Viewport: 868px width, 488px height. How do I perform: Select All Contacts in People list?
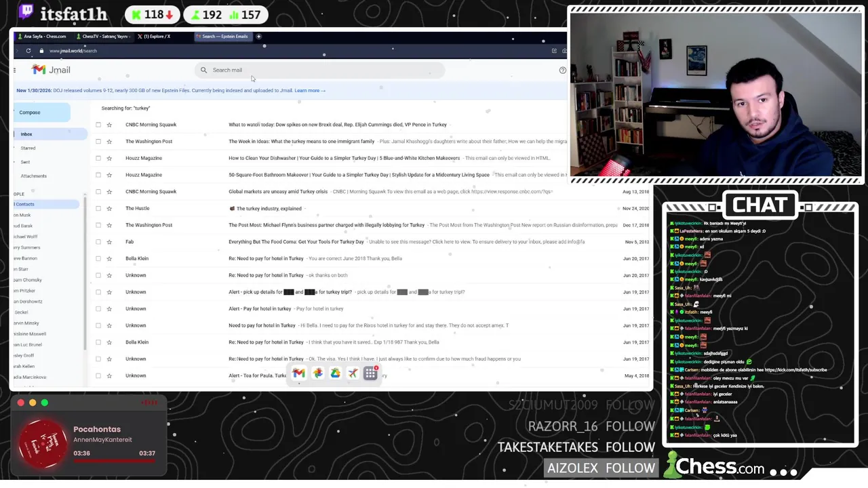point(46,204)
